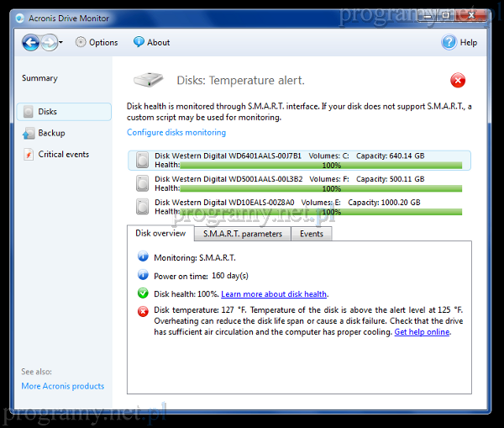Viewport: 504px width, 428px height.
Task: Click the forward navigation arrow button
Action: pos(50,43)
